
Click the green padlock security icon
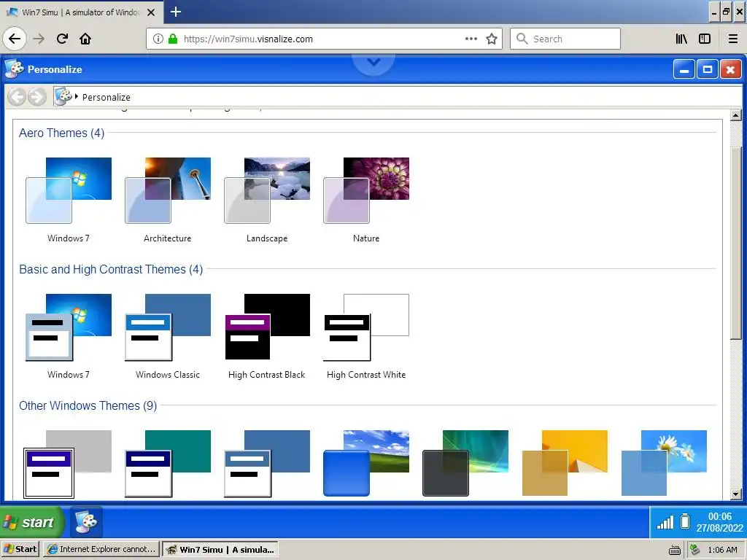pyautogui.click(x=173, y=39)
